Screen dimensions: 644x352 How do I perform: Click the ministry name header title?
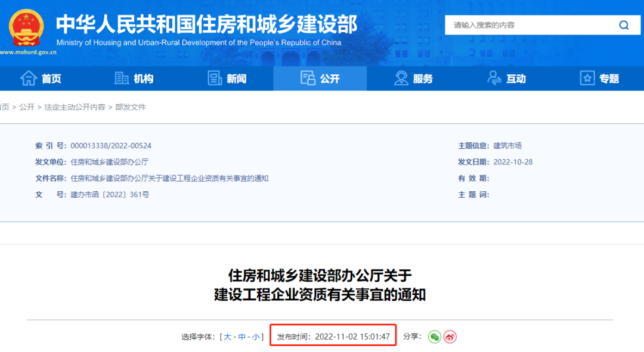click(x=206, y=24)
